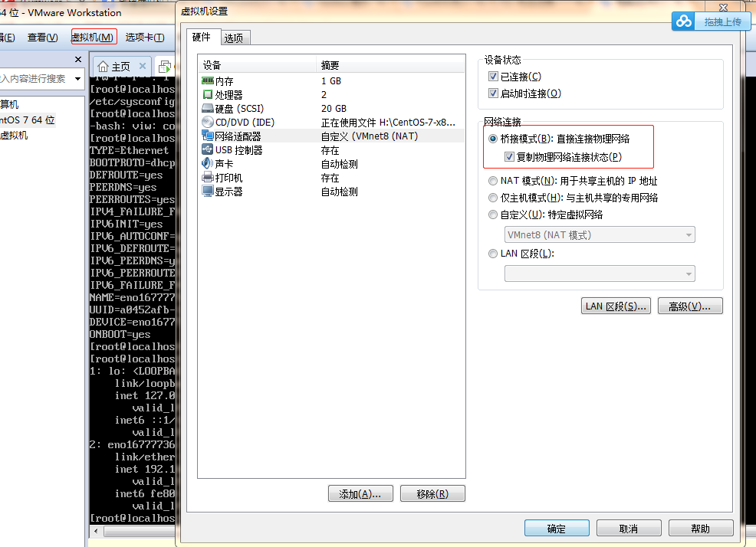Select the processor (处理器) device icon
The image size is (756, 547).
click(x=207, y=94)
